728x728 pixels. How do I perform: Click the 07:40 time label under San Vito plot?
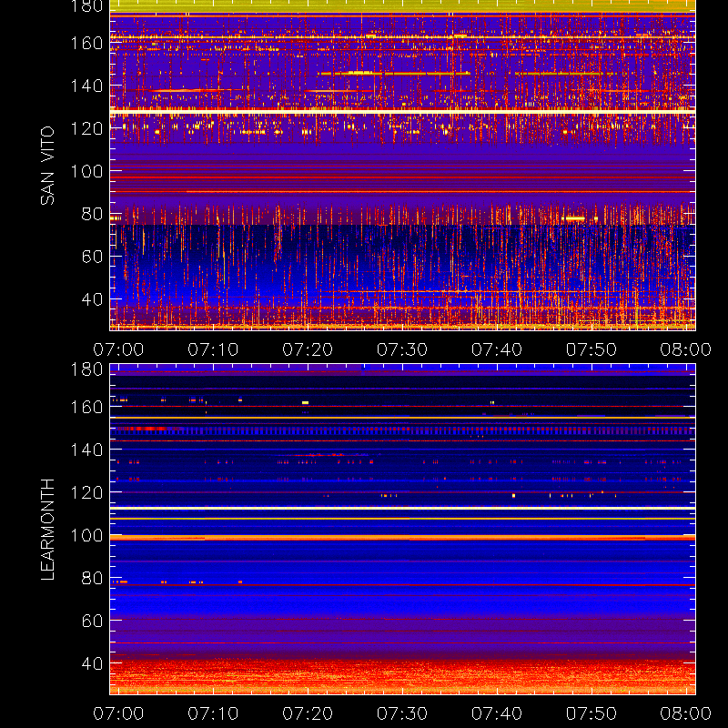point(497,349)
